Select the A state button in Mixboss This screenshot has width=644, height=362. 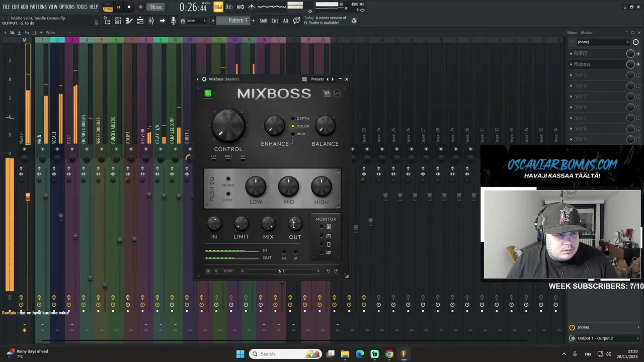208,271
